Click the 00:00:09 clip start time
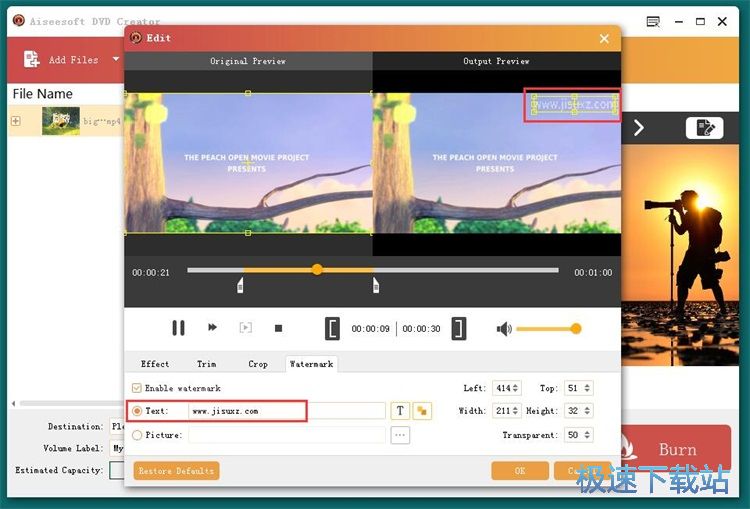Viewport: 750px width, 509px height. pyautogui.click(x=371, y=329)
